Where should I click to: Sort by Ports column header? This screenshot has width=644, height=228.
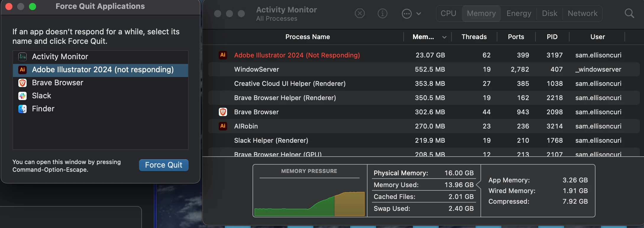point(516,37)
